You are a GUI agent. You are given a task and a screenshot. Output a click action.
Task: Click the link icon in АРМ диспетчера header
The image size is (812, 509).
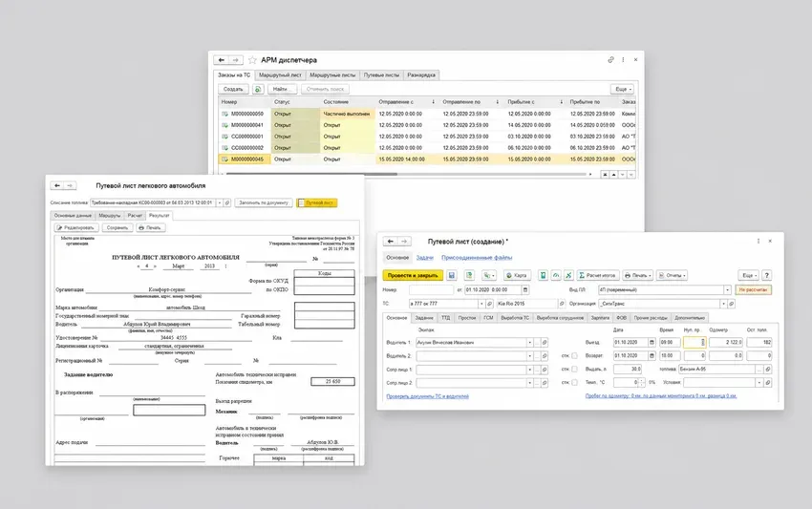pos(610,59)
